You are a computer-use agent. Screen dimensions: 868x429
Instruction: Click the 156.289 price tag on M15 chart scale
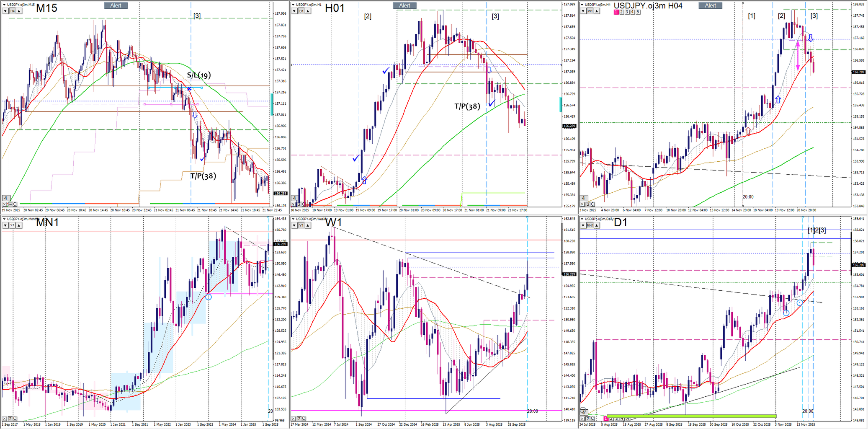[280, 194]
